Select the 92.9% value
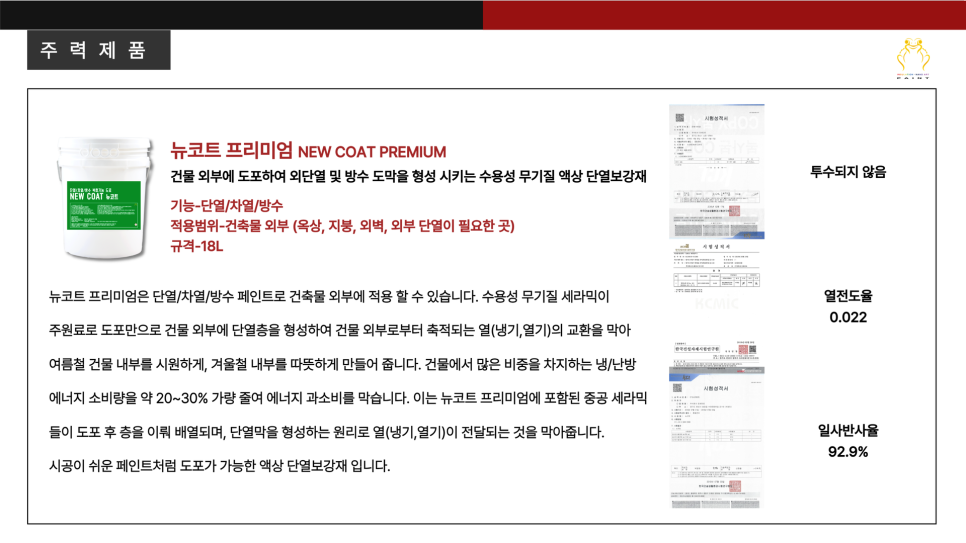 pyautogui.click(x=848, y=452)
